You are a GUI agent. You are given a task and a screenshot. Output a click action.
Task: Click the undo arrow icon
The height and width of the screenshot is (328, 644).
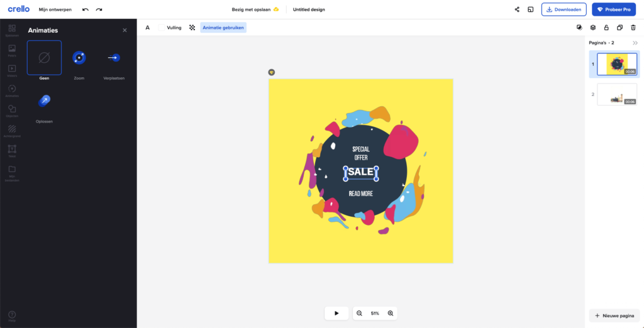(86, 9)
